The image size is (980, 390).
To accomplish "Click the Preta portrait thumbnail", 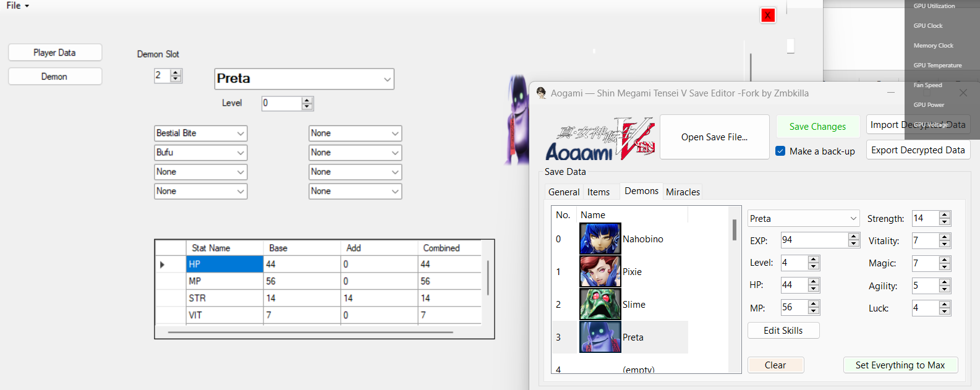I will click(x=600, y=337).
